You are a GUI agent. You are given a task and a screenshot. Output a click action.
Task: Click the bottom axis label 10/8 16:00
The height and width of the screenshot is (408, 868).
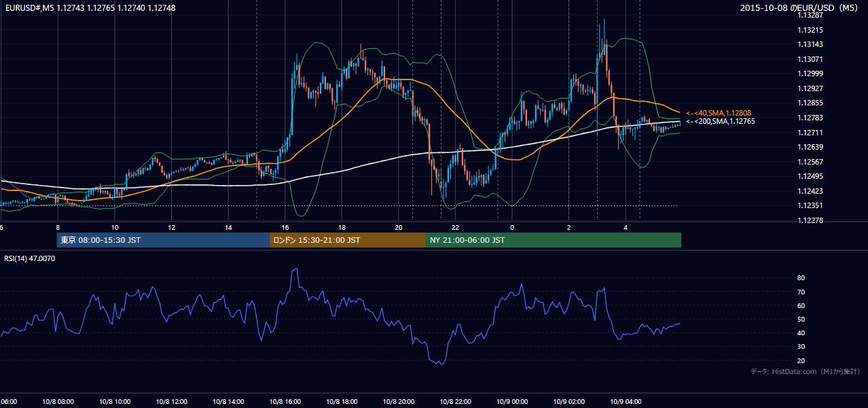click(285, 401)
